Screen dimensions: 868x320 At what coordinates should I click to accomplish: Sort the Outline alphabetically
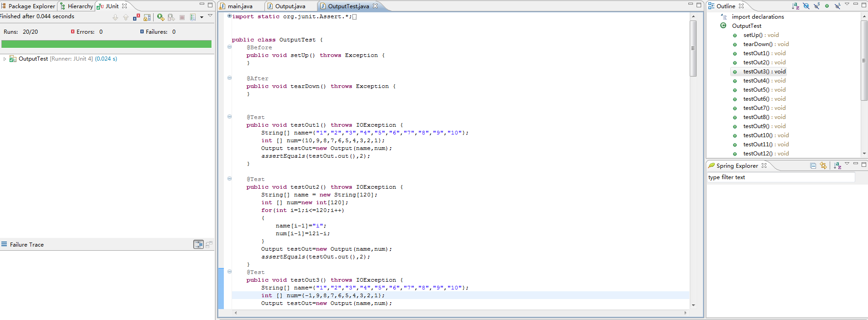796,6
